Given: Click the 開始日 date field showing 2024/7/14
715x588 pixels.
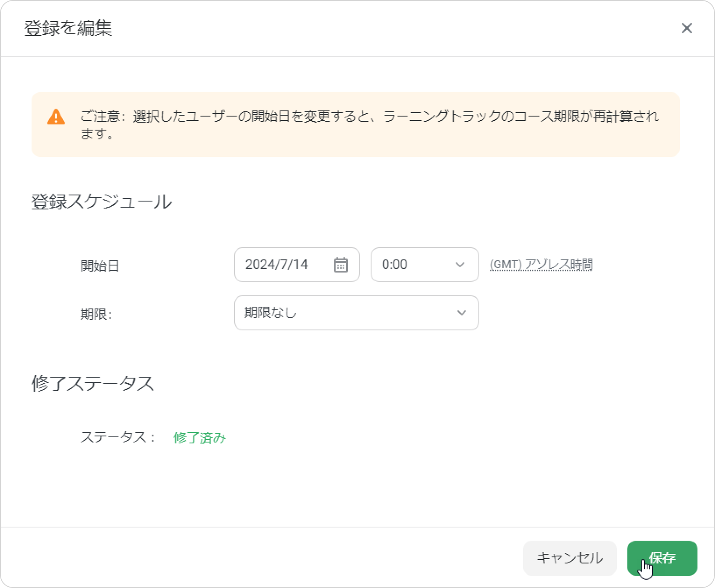Looking at the screenshot, I should (297, 265).
